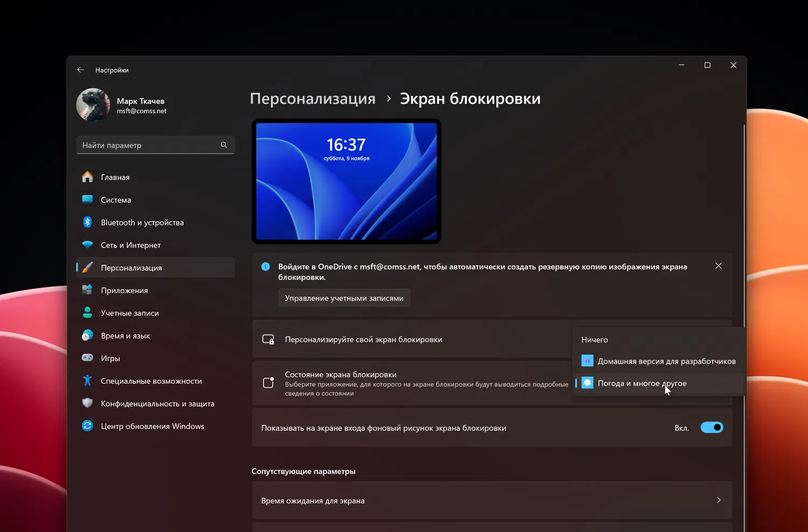Click the Марк Ткачев account name
Image resolution: width=808 pixels, height=532 pixels.
click(x=141, y=101)
